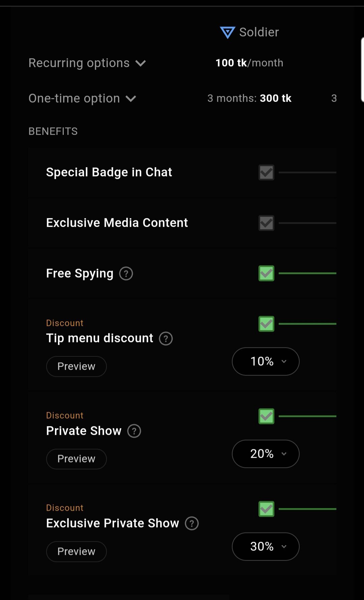Disable the Tip menu discount checkbox
Viewport: 364px width, 600px height.
click(266, 324)
